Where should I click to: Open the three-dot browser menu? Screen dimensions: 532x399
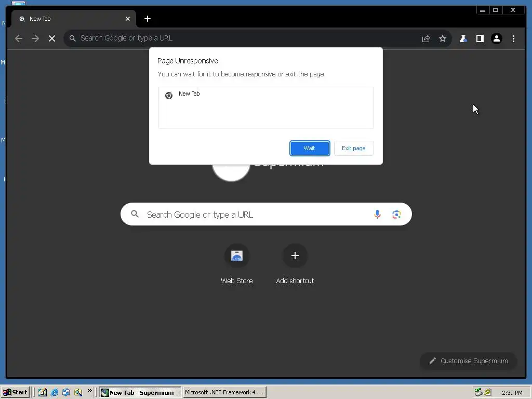click(513, 38)
